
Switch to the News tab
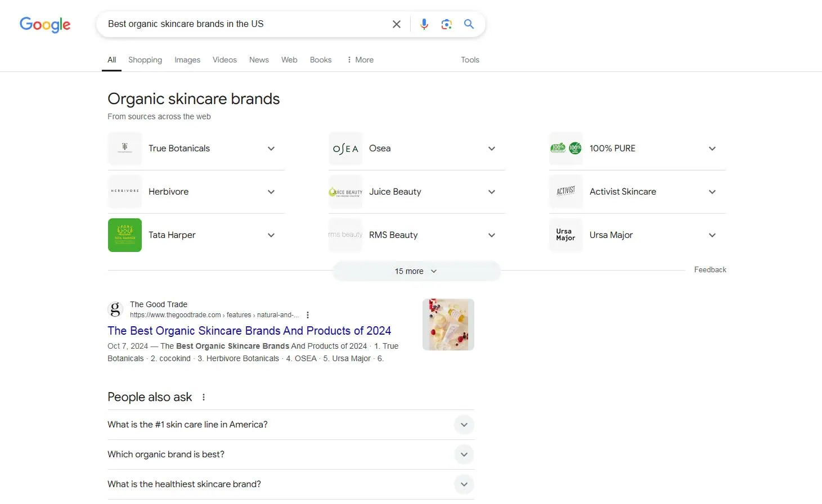259,60
